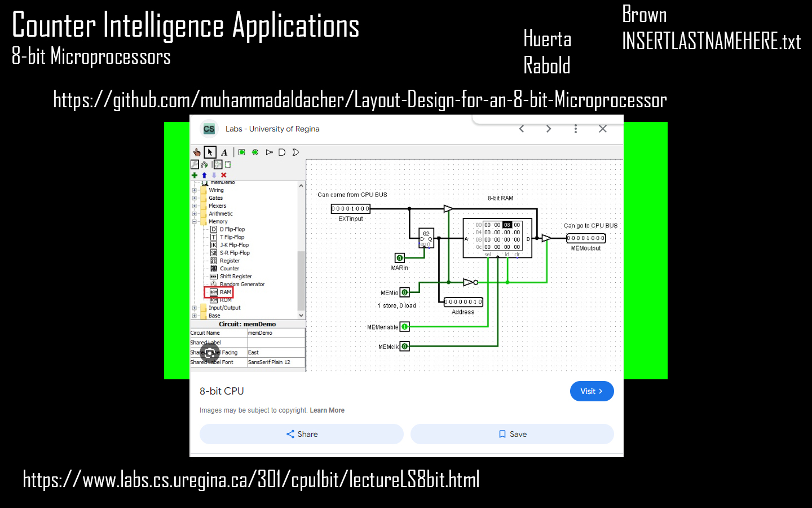
Task: Click the blue Visit button
Action: pyautogui.click(x=592, y=391)
